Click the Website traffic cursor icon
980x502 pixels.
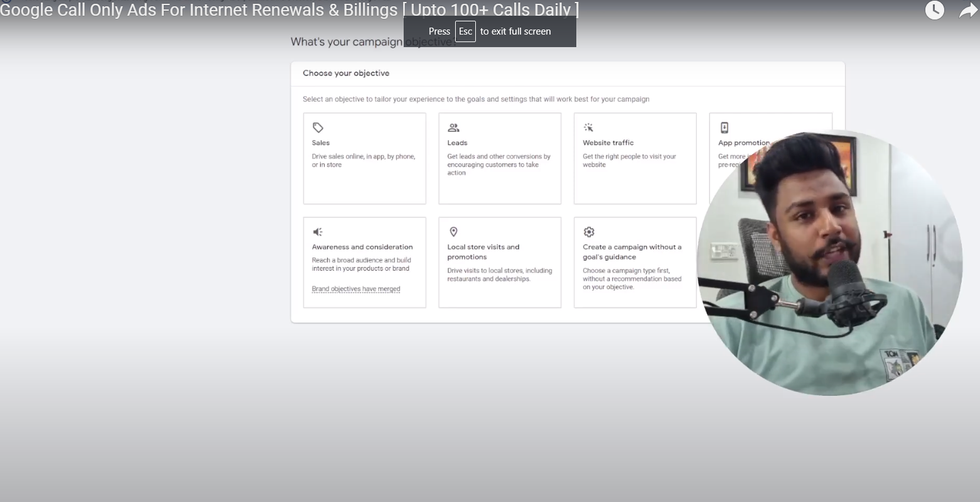coord(588,128)
